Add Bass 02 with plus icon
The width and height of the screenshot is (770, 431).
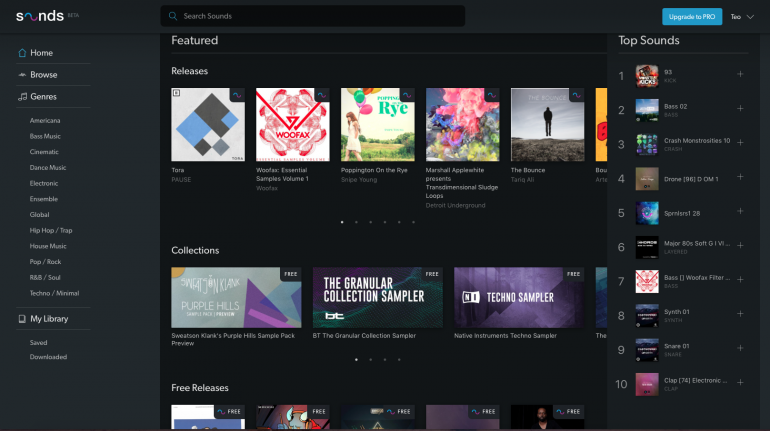click(x=740, y=108)
